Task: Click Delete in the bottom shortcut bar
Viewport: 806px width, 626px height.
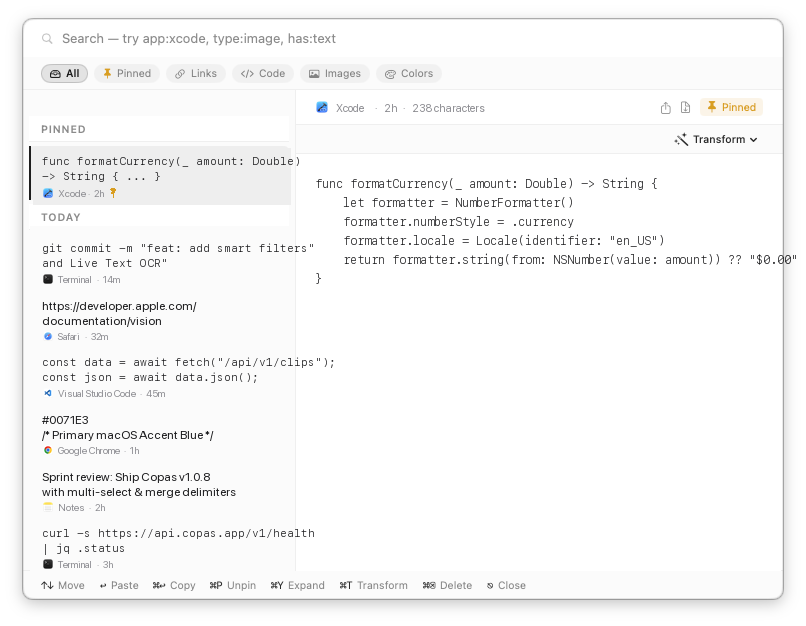Action: [447, 585]
